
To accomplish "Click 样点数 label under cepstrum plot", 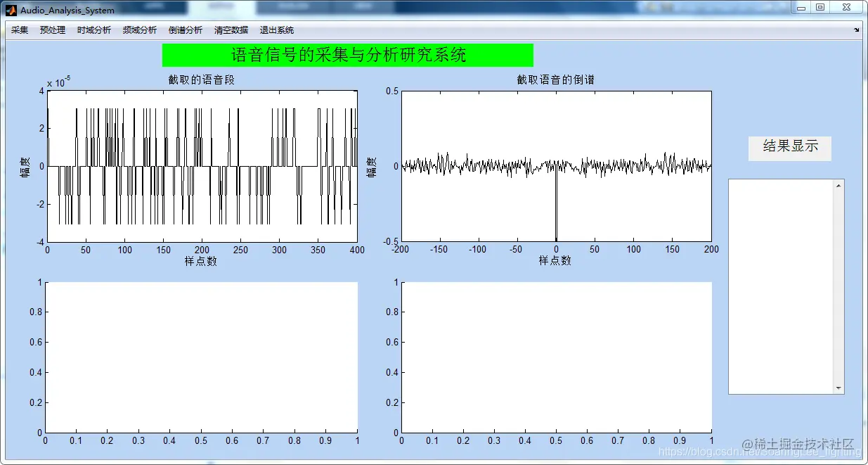I will tap(555, 260).
